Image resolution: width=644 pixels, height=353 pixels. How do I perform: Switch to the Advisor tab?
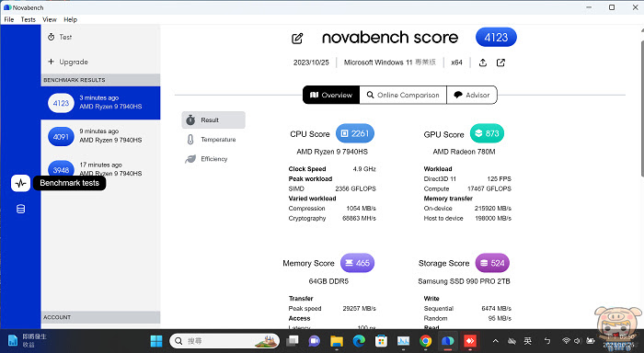(471, 95)
